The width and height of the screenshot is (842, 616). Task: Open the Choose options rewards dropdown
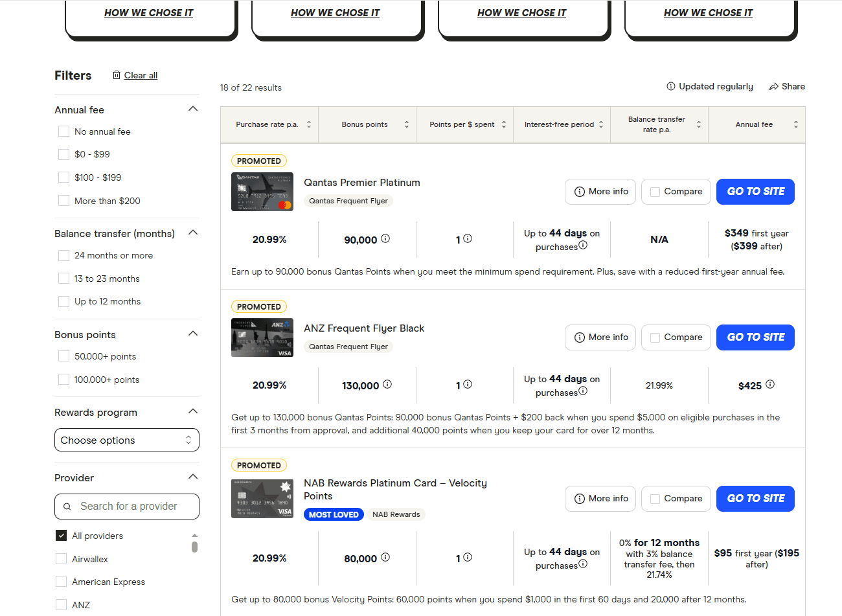pos(127,440)
